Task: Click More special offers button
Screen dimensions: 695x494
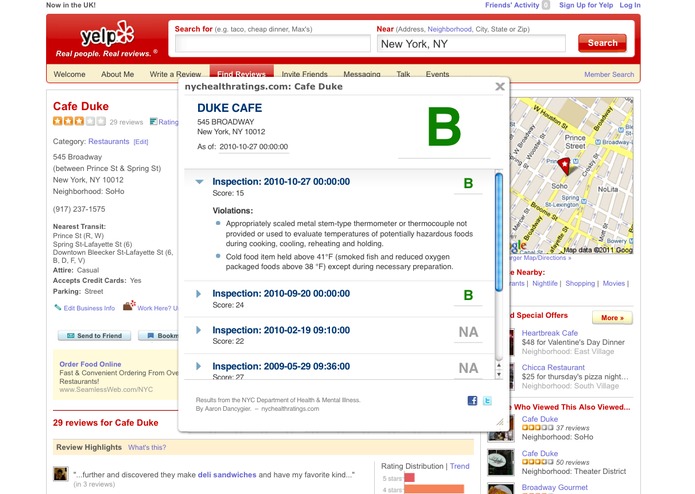Action: (x=612, y=318)
